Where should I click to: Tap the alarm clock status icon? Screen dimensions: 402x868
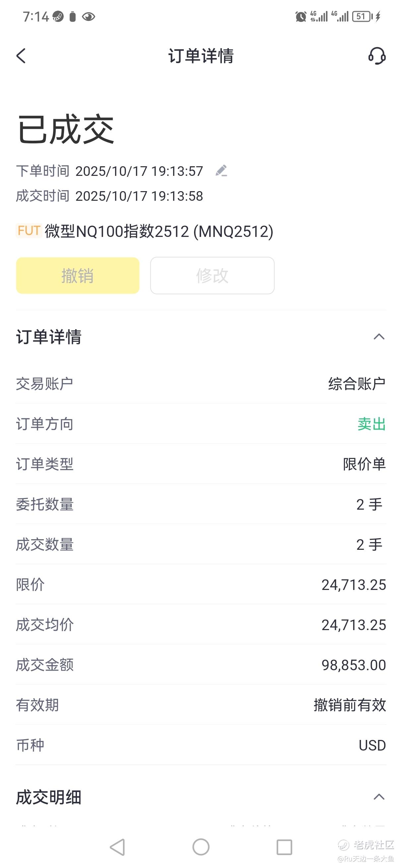coord(301,17)
